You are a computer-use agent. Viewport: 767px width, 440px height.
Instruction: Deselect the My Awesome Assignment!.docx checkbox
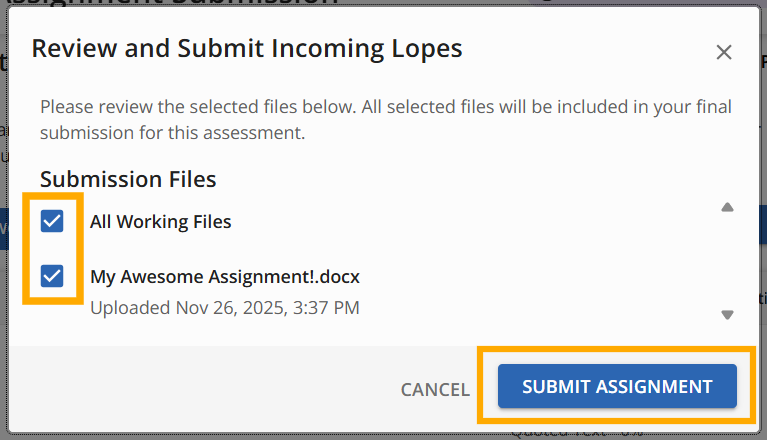(x=52, y=275)
